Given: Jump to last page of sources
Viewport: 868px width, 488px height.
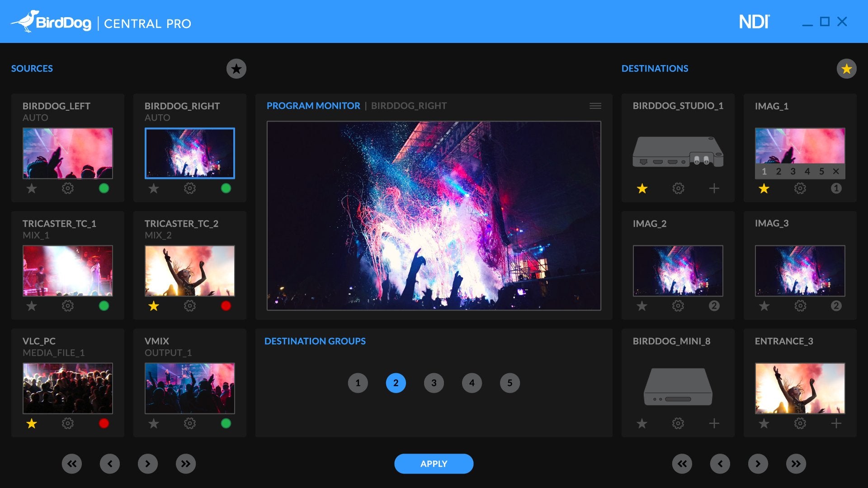Looking at the screenshot, I should [186, 464].
